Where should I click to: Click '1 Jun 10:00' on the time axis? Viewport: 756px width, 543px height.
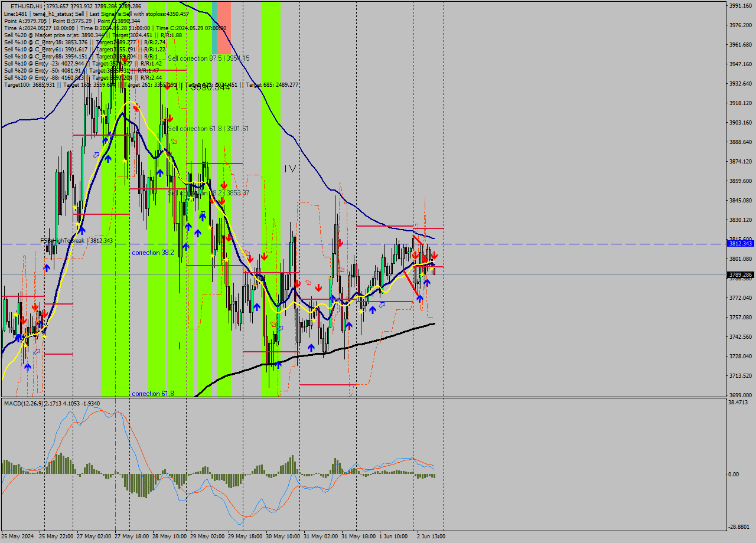click(x=393, y=537)
